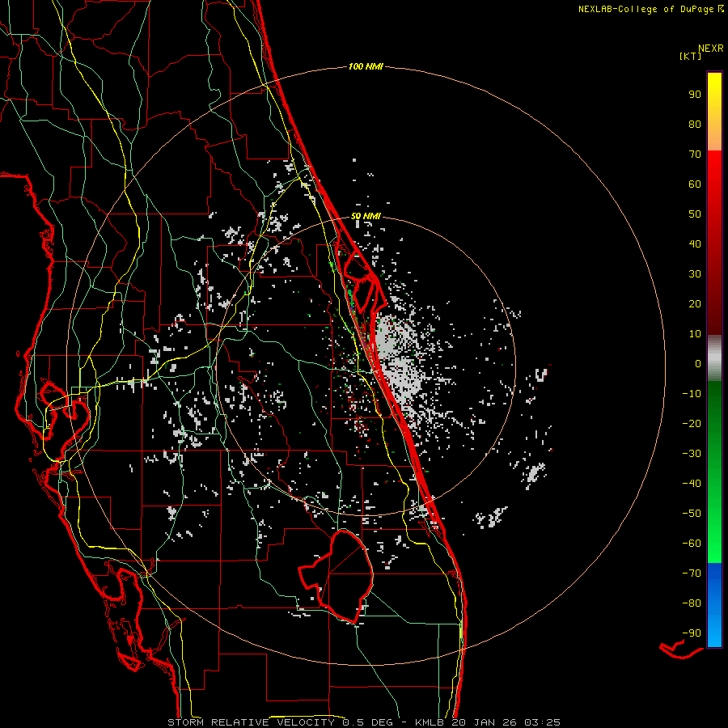Viewport: 728px width, 728px height.
Task: Click the 70 value on velocity scale
Action: click(x=695, y=154)
